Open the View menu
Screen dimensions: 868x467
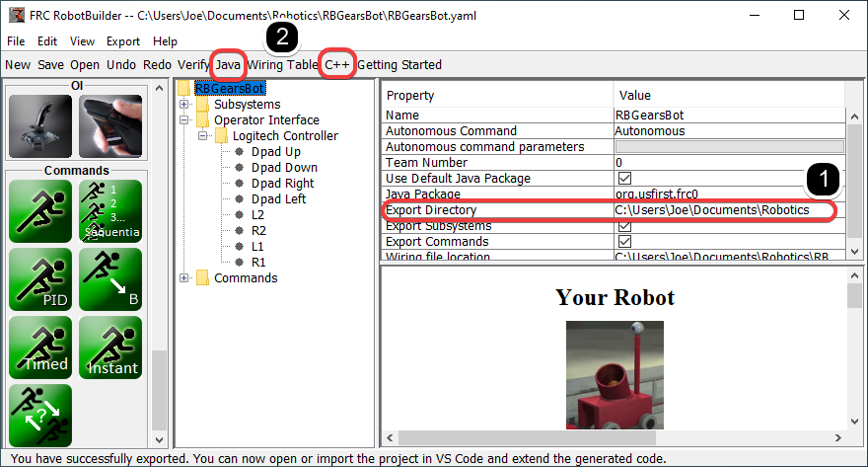point(83,41)
